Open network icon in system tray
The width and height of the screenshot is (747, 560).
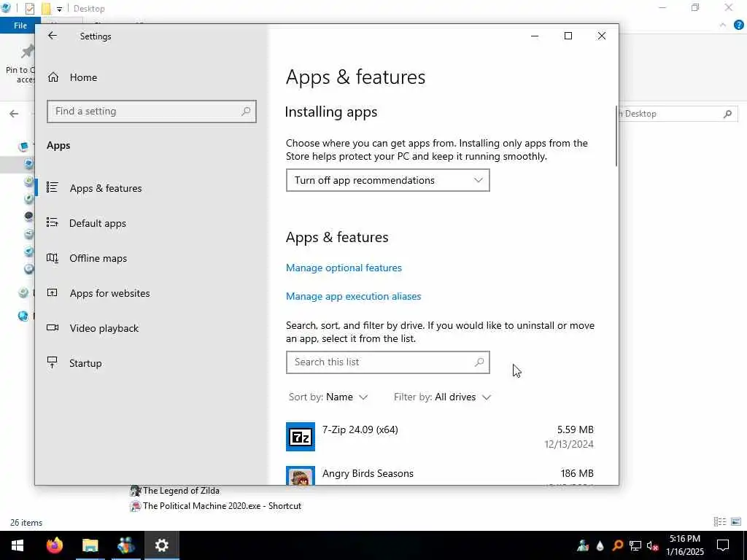(x=635, y=545)
